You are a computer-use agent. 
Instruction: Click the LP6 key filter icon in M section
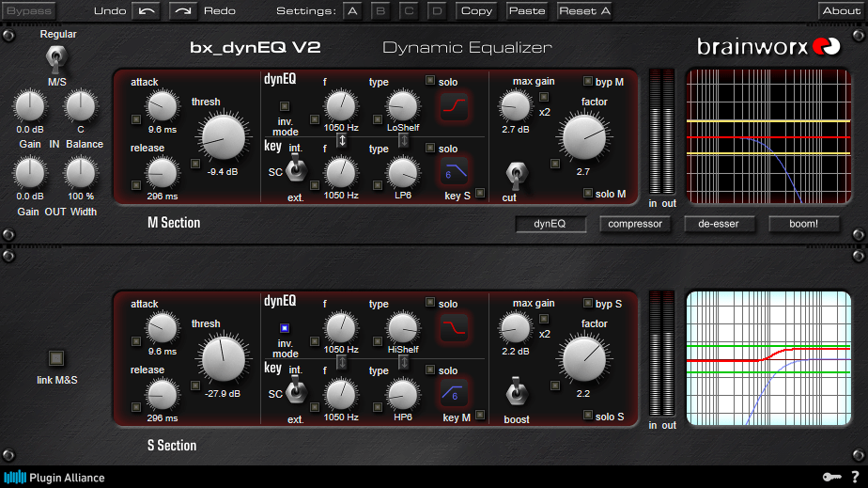pyautogui.click(x=455, y=173)
